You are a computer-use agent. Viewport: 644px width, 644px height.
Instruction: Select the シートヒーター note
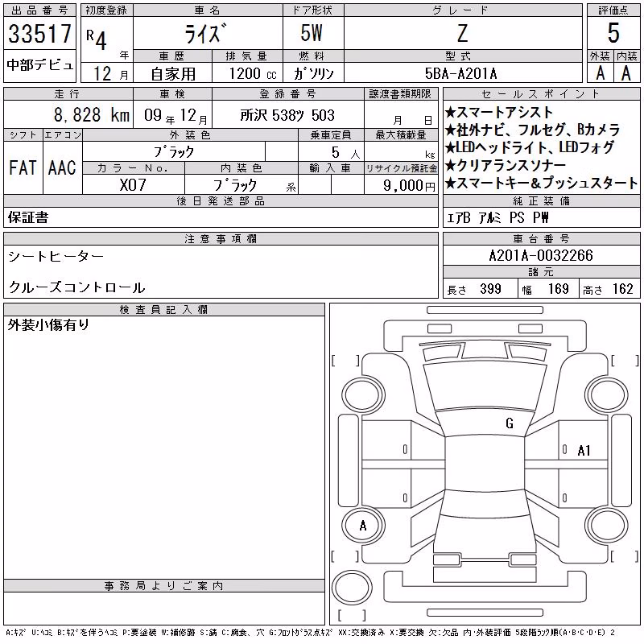click(x=56, y=257)
